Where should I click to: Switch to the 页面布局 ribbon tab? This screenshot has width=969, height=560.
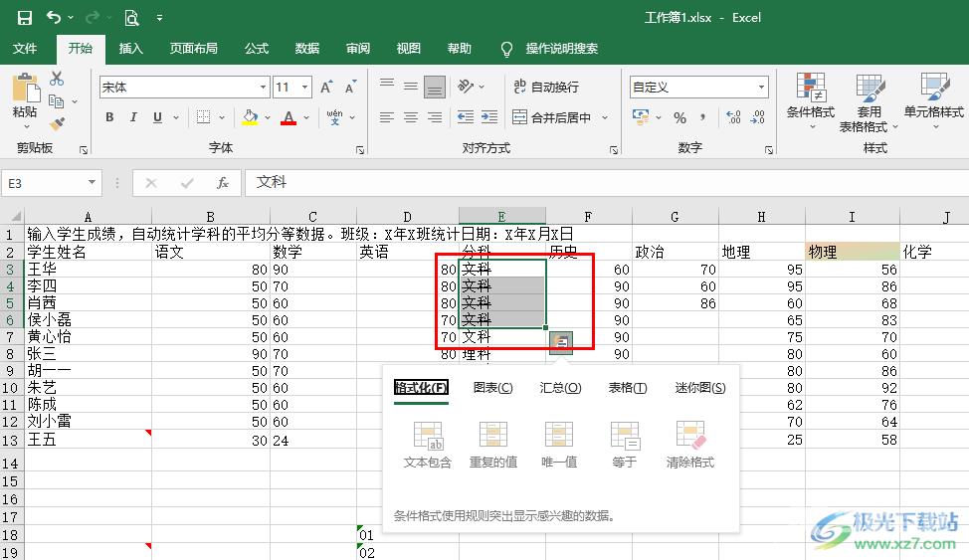(193, 48)
